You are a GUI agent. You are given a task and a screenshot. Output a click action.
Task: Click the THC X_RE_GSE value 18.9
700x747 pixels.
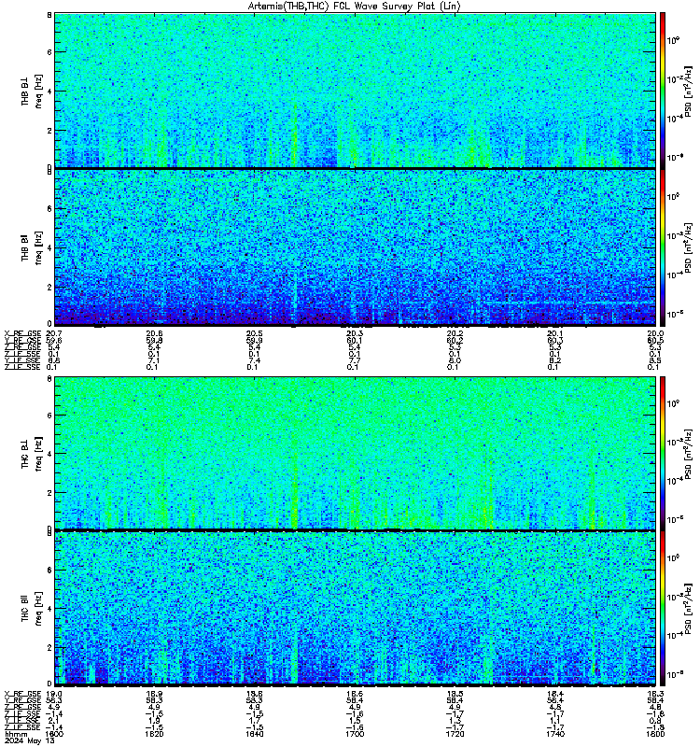(154, 694)
